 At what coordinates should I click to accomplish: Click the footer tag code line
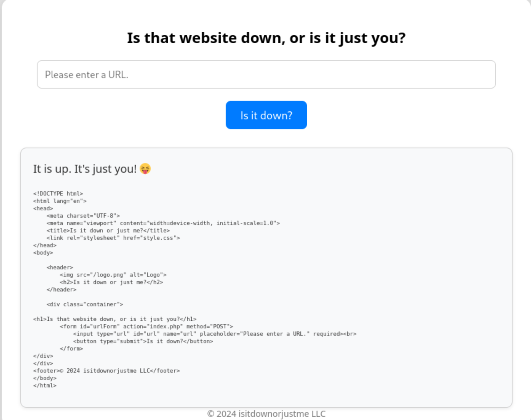coord(106,371)
